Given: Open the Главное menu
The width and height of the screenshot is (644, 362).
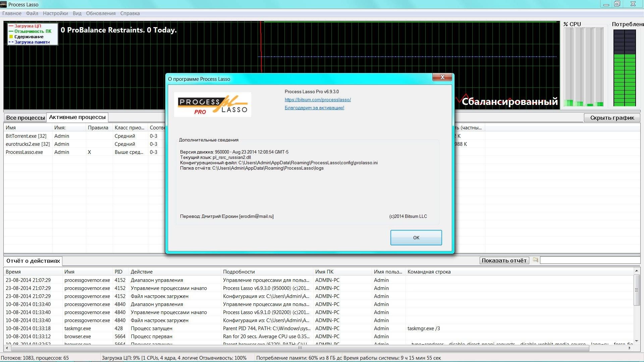Looking at the screenshot, I should (12, 13).
